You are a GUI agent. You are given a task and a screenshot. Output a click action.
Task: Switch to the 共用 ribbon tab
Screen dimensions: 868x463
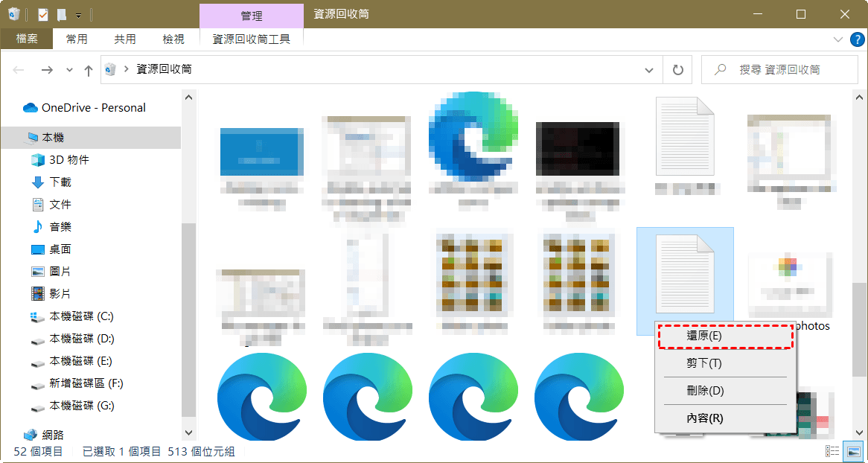coord(125,39)
